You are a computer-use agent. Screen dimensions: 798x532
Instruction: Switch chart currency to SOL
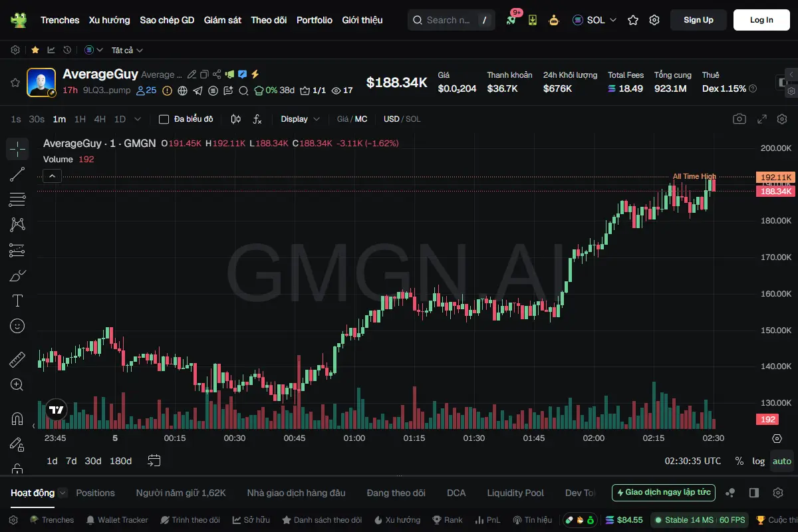tap(413, 119)
